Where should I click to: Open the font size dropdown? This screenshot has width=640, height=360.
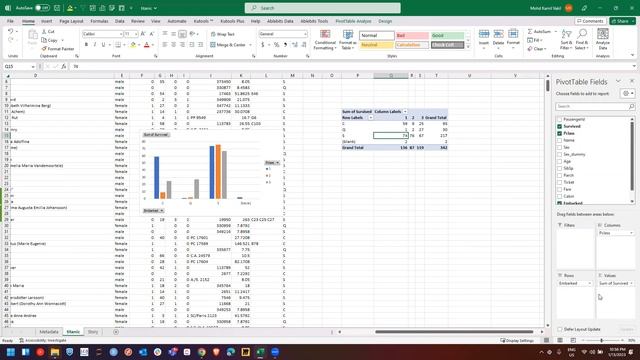(136, 34)
